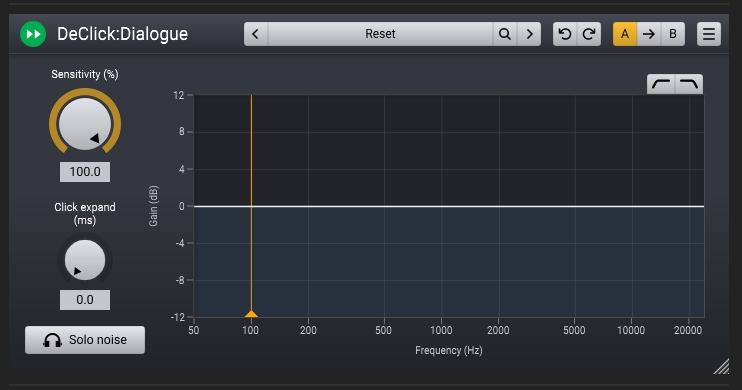Screen dimensions: 742x390
Task: Toggle the green bypass power button
Action: point(33,34)
